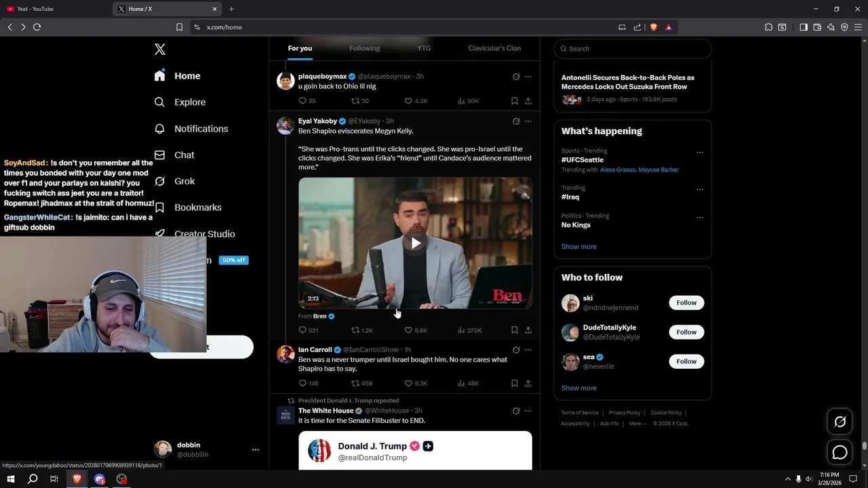Image resolution: width=868 pixels, height=488 pixels.
Task: Bookmark Ian Carroll's post
Action: click(514, 383)
